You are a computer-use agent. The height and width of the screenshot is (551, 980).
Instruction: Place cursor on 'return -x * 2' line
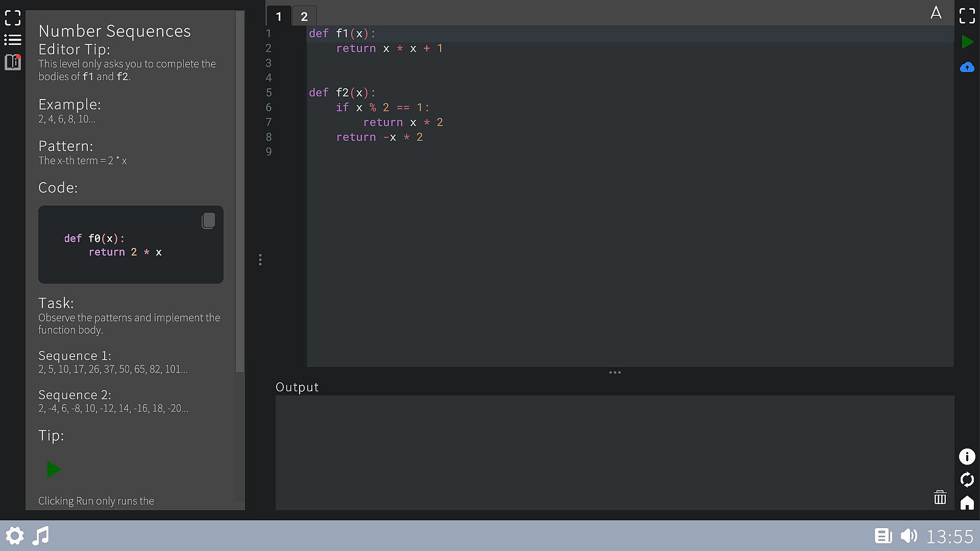tap(379, 137)
